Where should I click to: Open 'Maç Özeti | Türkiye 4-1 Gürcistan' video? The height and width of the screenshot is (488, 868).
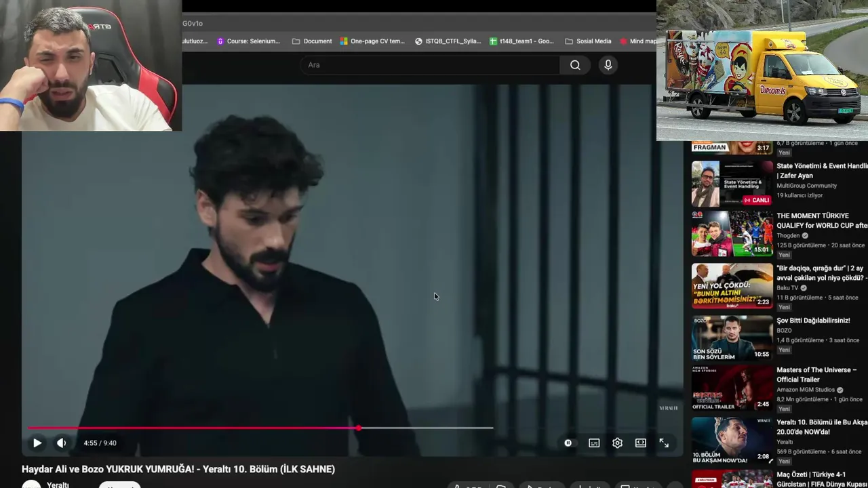tap(822, 479)
